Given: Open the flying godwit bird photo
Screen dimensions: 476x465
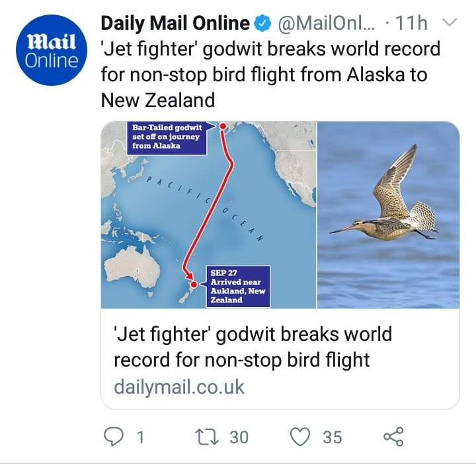Looking at the screenshot, I should coord(388,215).
